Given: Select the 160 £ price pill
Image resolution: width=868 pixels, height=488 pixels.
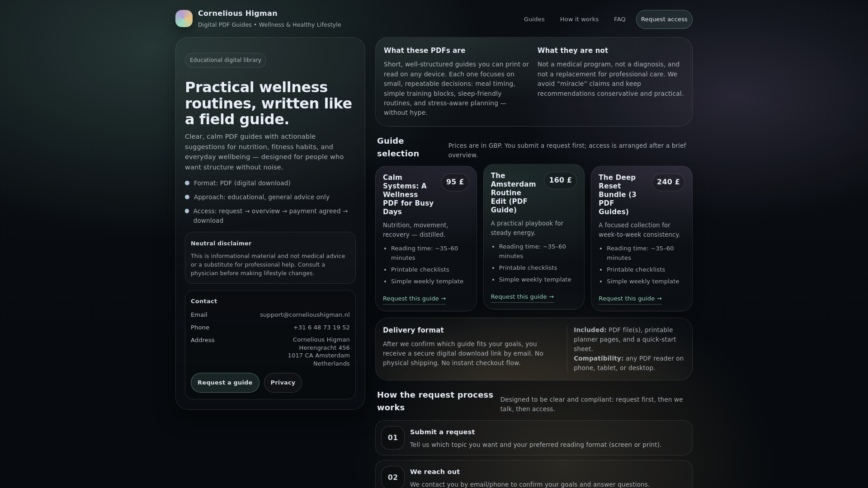Looking at the screenshot, I should point(560,180).
